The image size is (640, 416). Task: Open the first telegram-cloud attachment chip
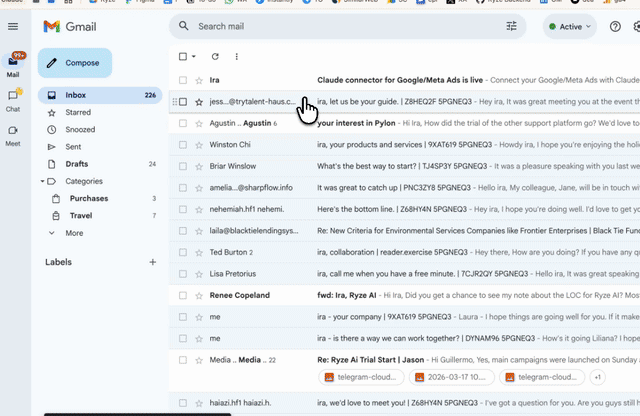pos(361,377)
